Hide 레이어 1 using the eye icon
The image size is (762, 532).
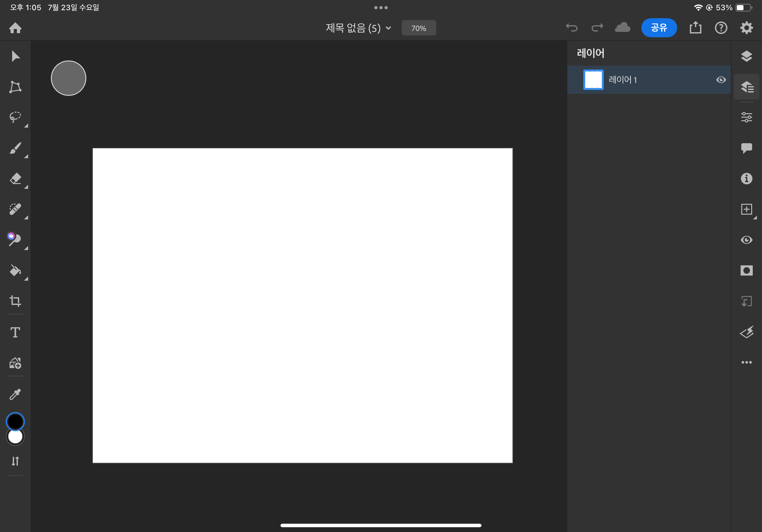721,80
